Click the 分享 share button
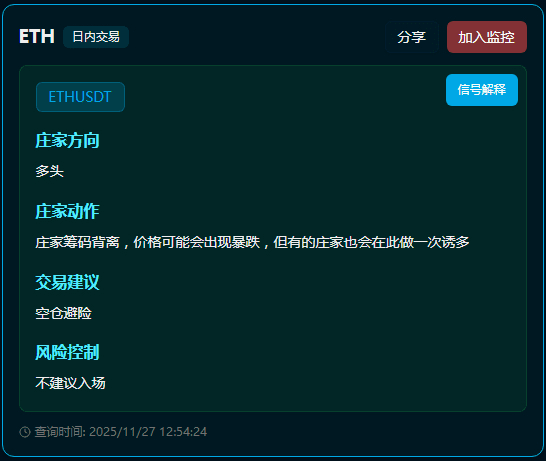 [x=412, y=37]
